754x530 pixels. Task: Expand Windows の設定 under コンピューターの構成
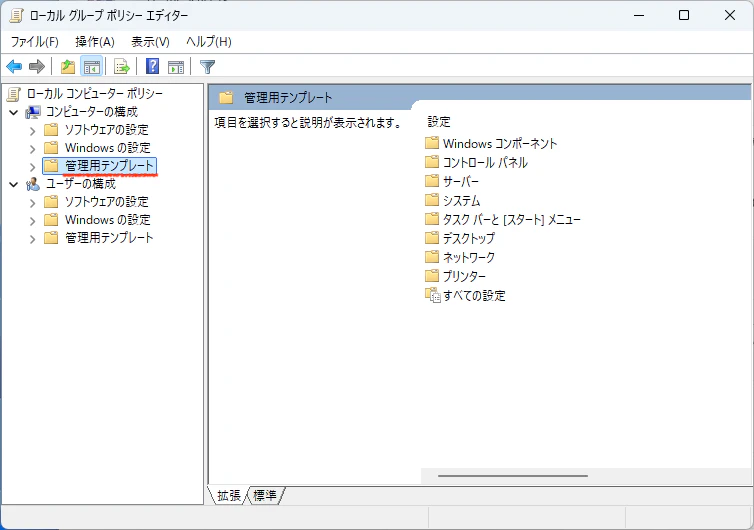pyautogui.click(x=32, y=149)
